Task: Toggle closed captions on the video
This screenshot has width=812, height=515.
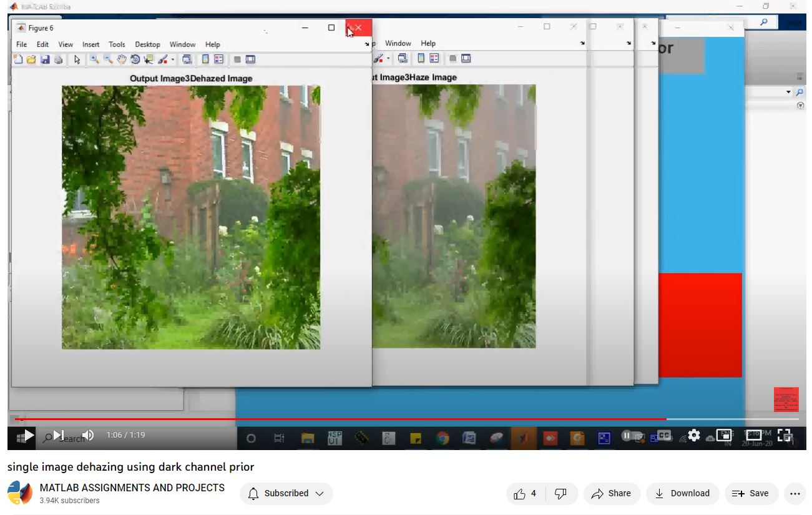Action: click(663, 435)
